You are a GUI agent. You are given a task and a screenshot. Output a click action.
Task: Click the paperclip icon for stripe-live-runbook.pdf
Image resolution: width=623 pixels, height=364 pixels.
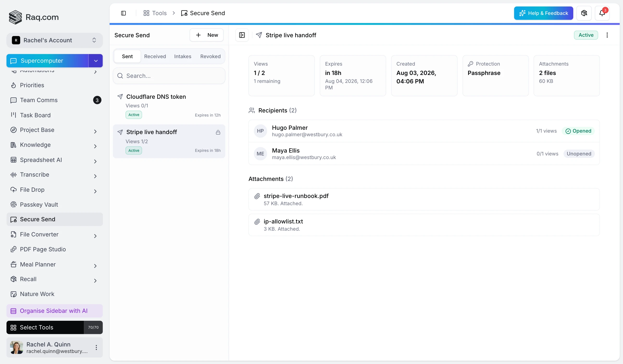(257, 196)
